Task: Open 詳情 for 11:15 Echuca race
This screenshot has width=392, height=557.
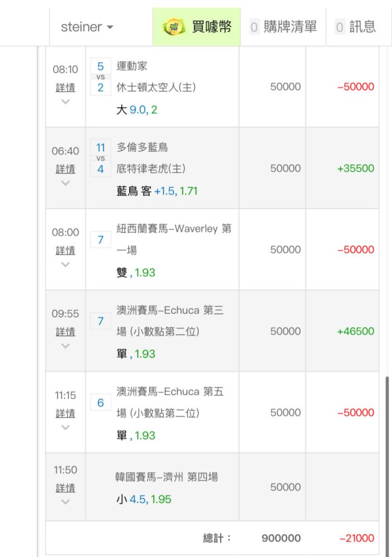Action: pos(66,413)
